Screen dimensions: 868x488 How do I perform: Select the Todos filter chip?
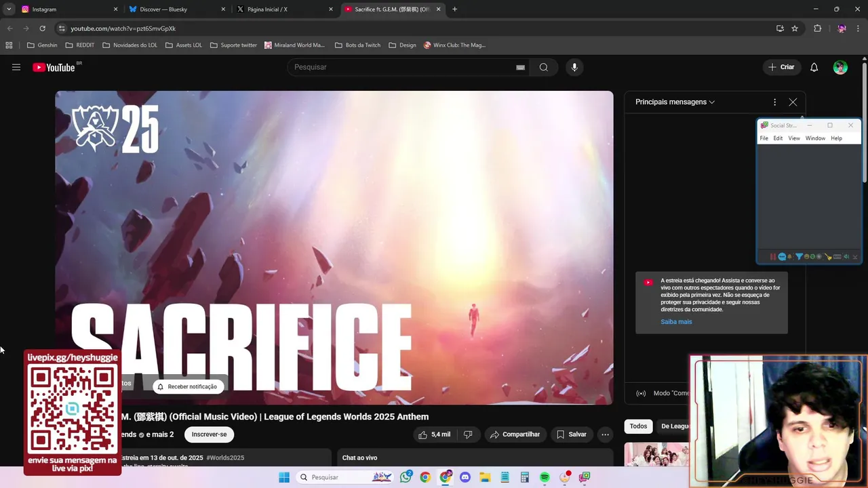click(638, 426)
